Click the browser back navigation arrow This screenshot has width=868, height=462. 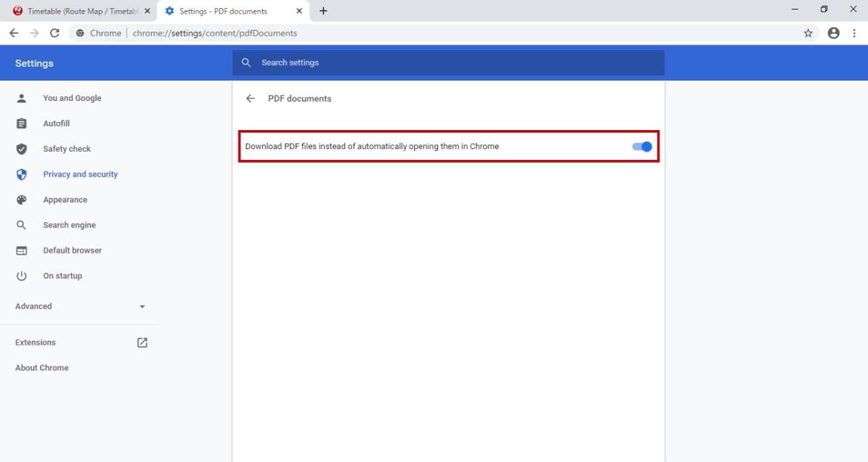14,33
